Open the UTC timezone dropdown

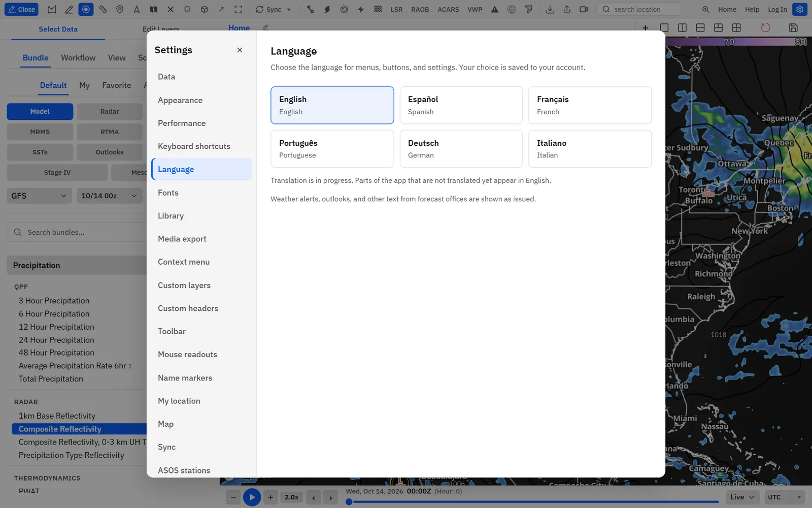(x=785, y=497)
